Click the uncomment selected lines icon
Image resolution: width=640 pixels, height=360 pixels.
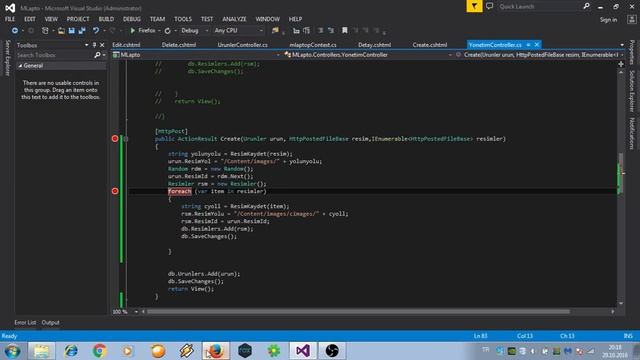click(331, 31)
